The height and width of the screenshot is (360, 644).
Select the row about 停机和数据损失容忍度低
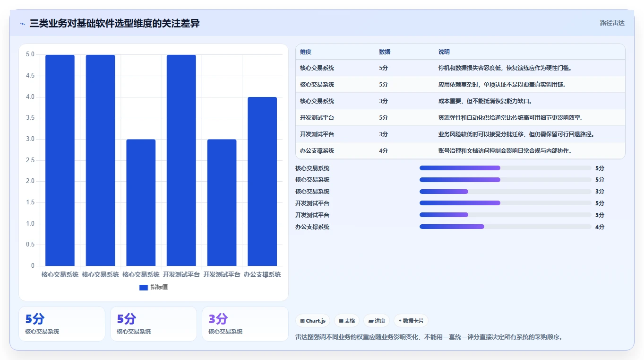click(x=460, y=68)
